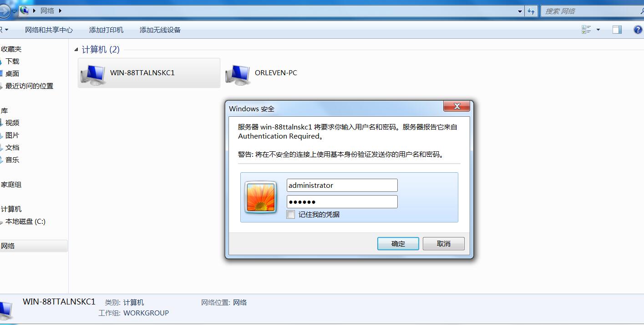Open 网络和共享中心 from the toolbar
The width and height of the screenshot is (644, 325).
tap(49, 30)
